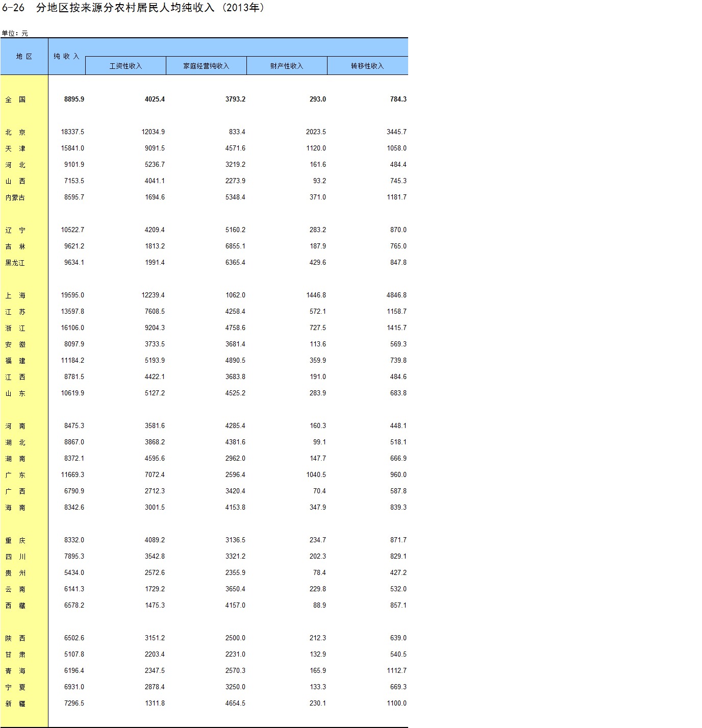Click the 山西 region cell
The height and width of the screenshot is (728, 702).
15,181
